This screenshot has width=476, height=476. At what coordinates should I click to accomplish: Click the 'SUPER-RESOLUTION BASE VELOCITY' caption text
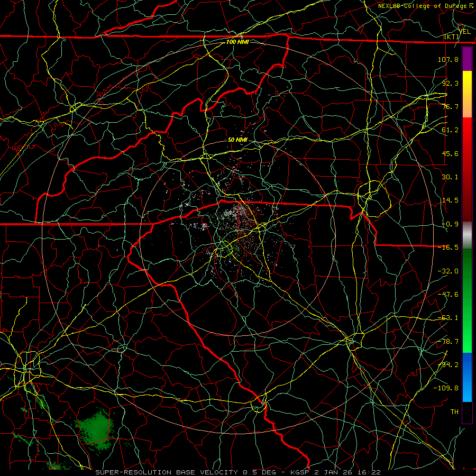pos(167,472)
